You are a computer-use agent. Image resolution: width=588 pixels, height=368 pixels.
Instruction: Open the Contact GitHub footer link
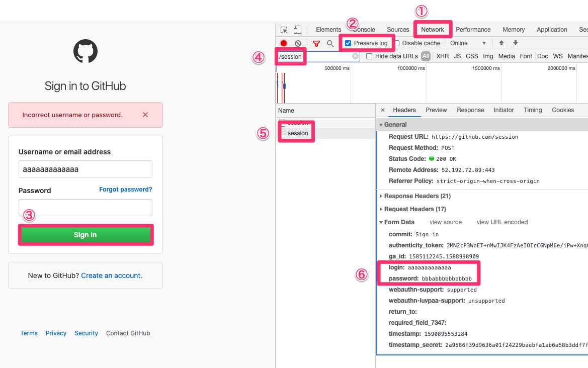[128, 333]
